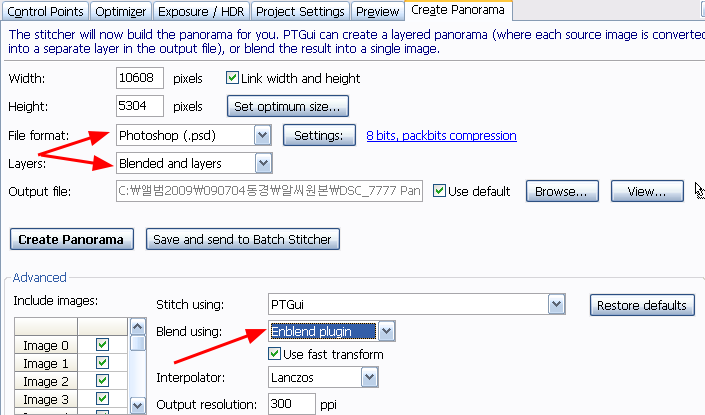Image resolution: width=705 pixels, height=415 pixels.
Task: Click the image list scroll up arrow
Action: 138,326
